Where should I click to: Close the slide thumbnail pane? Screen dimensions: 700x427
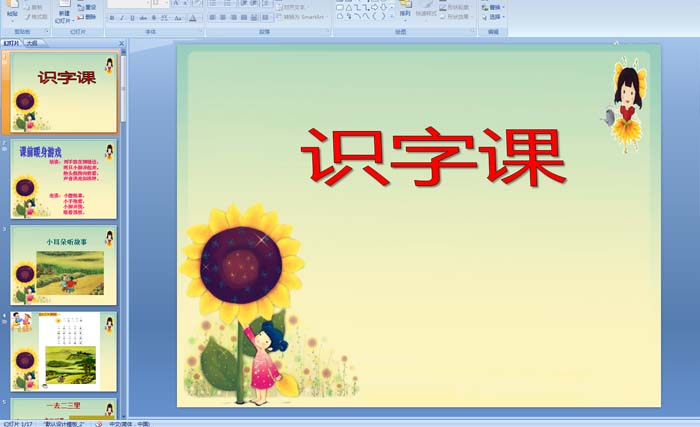tap(121, 43)
